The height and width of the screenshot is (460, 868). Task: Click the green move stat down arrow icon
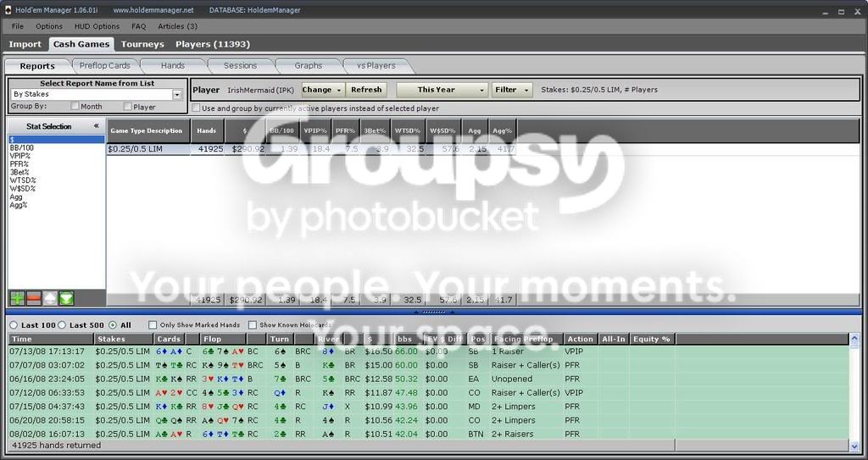(66, 298)
